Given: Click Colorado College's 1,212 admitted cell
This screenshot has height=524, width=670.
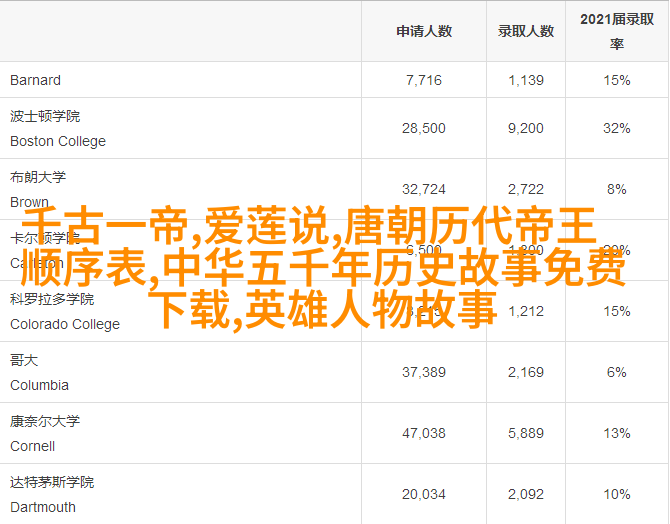Looking at the screenshot, I should click(526, 311).
